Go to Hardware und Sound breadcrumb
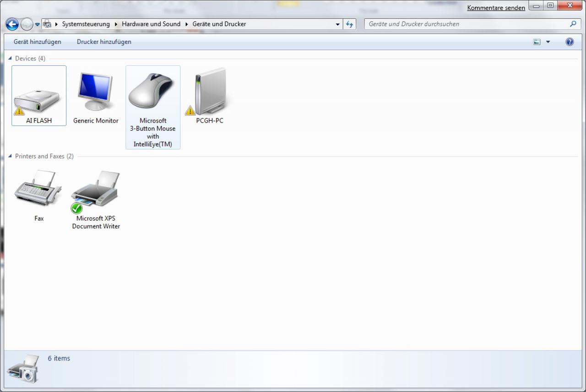This screenshot has height=392, width=586. [x=151, y=24]
